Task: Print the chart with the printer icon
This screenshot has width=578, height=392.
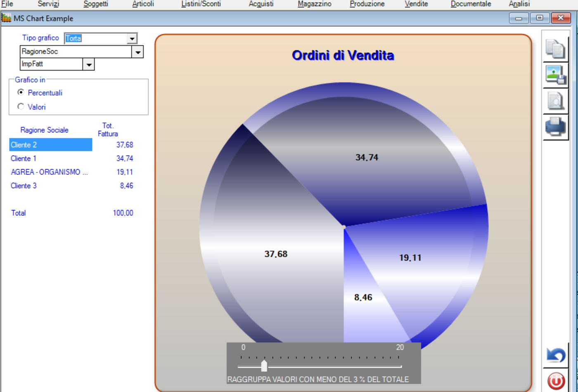Action: [555, 127]
